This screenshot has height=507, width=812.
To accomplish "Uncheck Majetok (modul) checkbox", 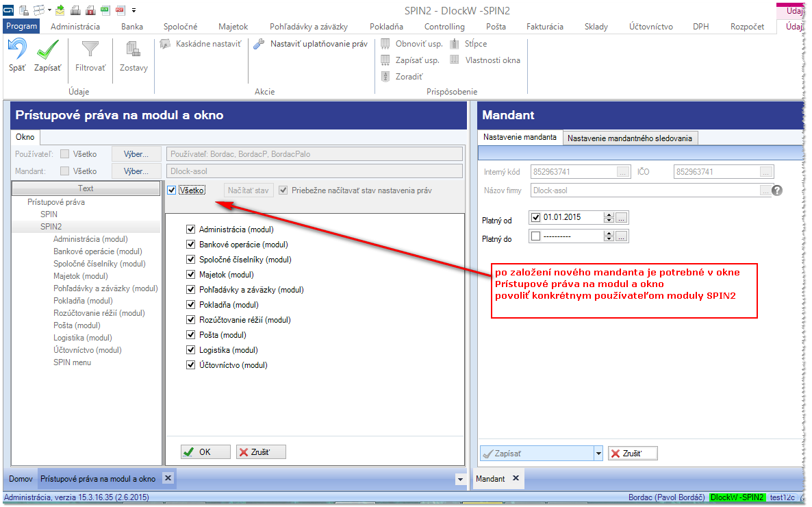I will click(190, 274).
